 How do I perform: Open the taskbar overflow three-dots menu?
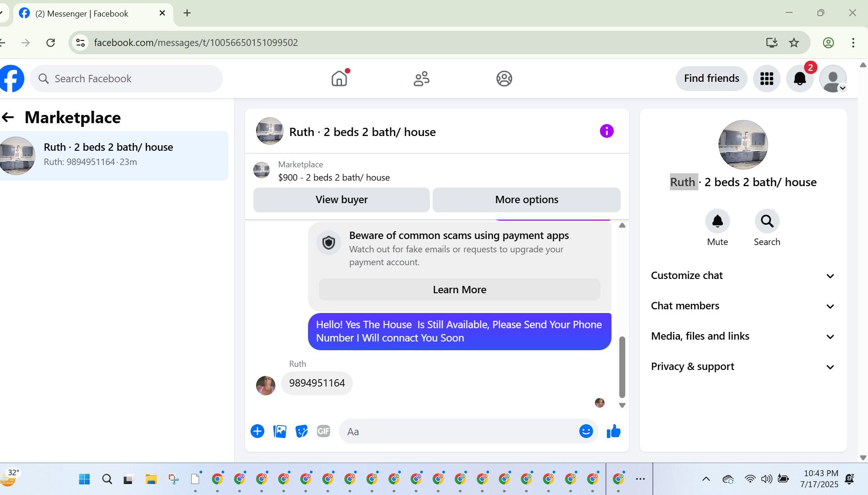click(640, 479)
